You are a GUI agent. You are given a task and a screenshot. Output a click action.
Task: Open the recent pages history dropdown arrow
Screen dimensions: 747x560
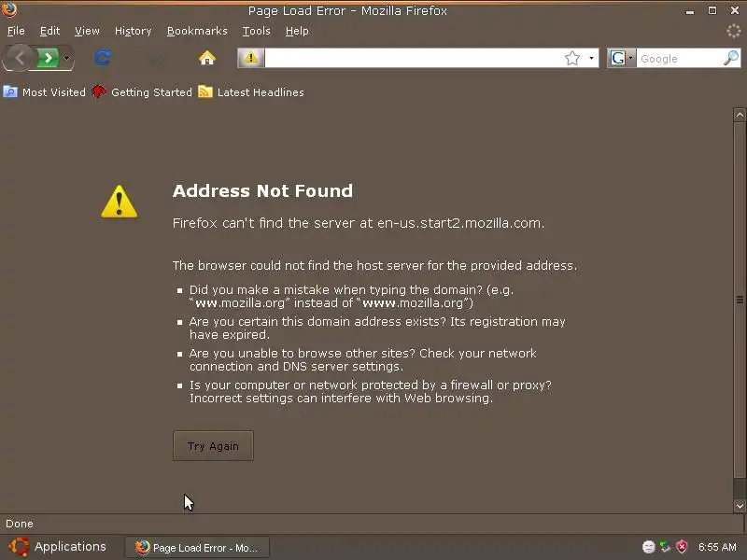[x=66, y=58]
